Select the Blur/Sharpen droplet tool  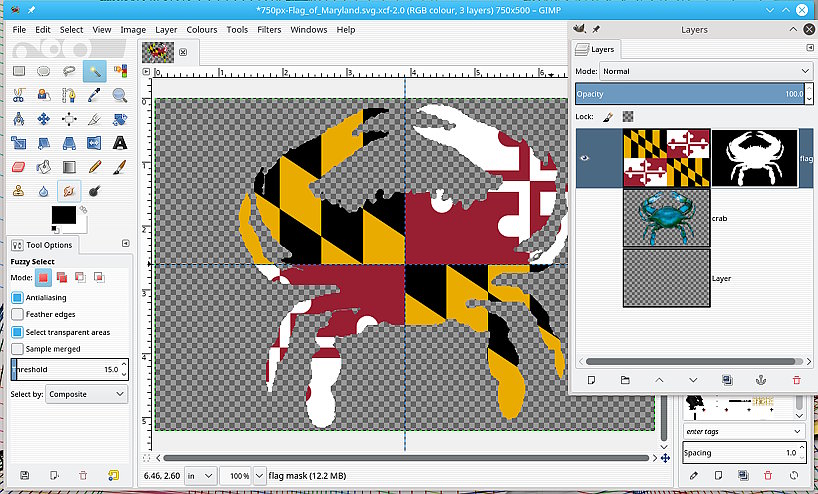click(x=44, y=191)
